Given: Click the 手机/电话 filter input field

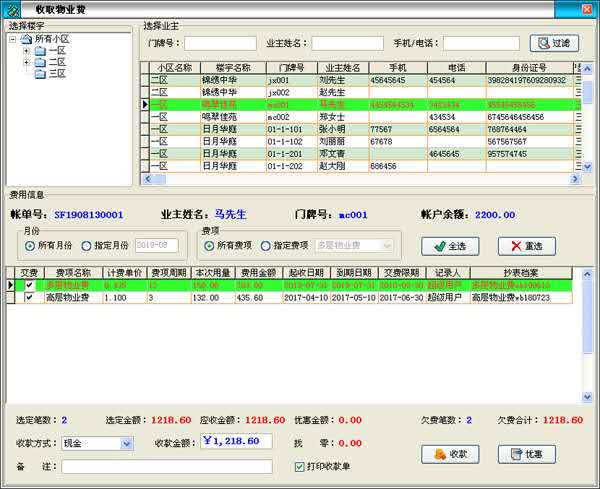Looking at the screenshot, I should coord(481,43).
